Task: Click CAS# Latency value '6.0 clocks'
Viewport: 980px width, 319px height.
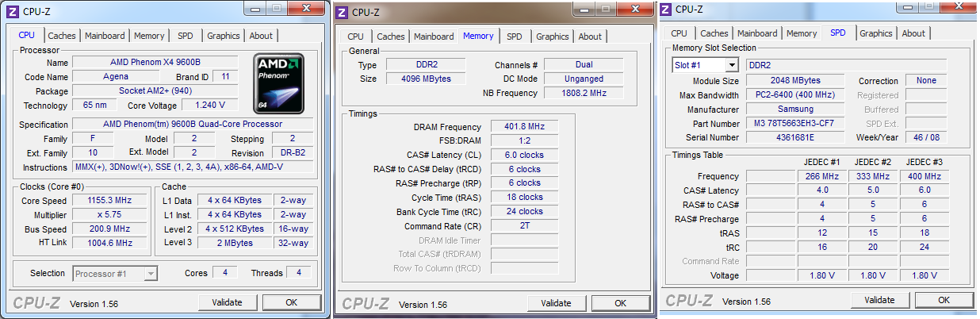Action: tap(524, 155)
